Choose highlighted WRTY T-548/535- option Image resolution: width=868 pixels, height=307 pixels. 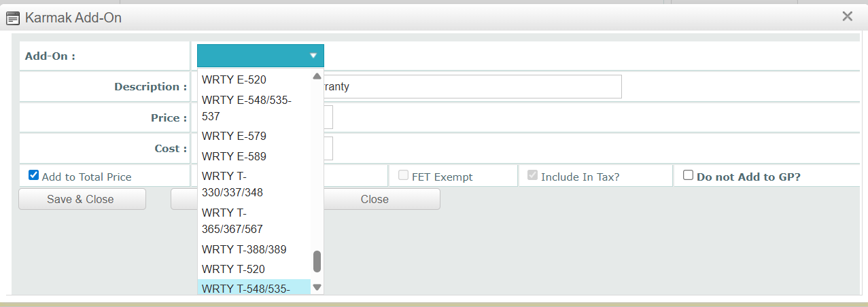pyautogui.click(x=254, y=287)
